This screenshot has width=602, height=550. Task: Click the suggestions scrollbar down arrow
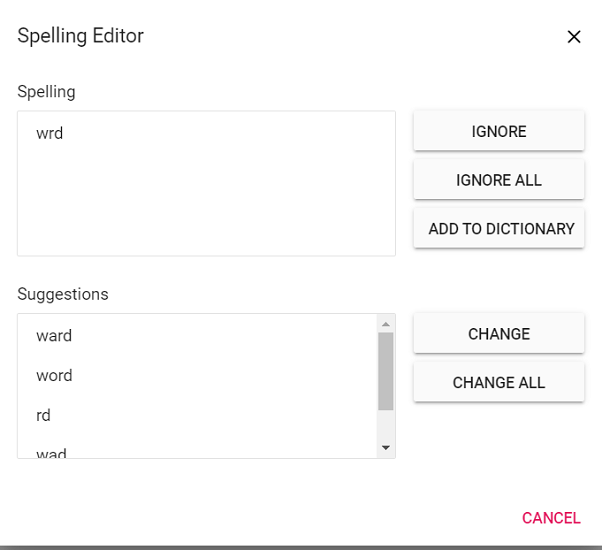(x=386, y=448)
